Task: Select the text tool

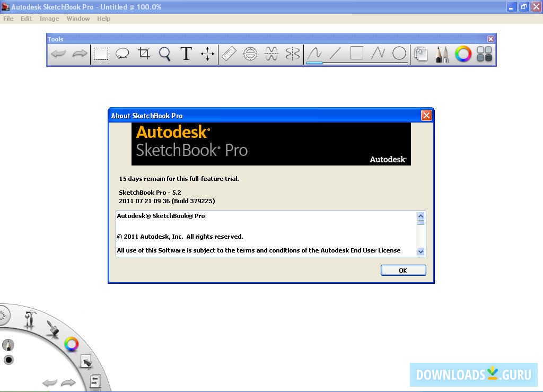Action: 186,54
